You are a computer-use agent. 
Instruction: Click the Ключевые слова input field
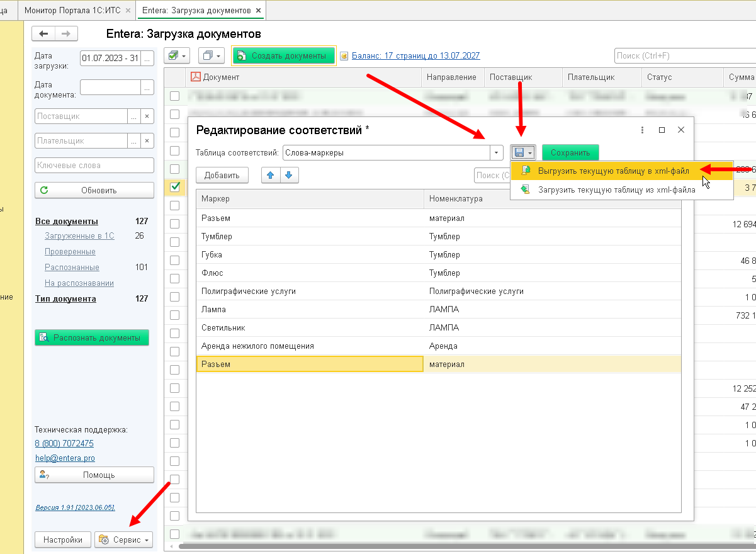94,166
